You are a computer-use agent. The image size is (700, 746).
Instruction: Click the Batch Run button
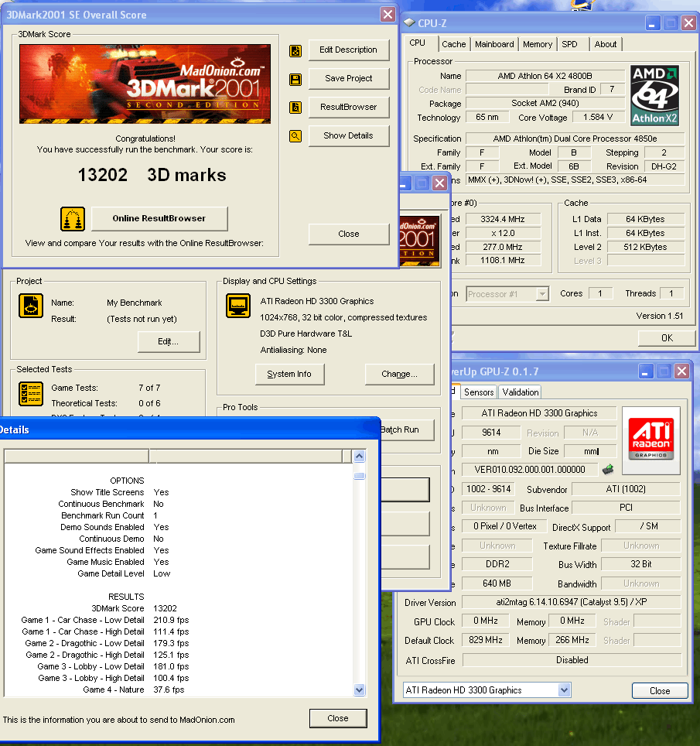(407, 429)
